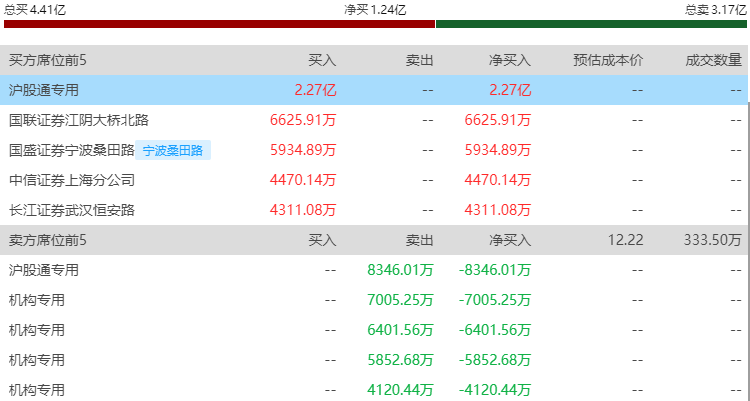Image resolution: width=750 pixels, height=401 pixels.
Task: Click the 12.22 estimated cost value
Action: pyautogui.click(x=626, y=240)
